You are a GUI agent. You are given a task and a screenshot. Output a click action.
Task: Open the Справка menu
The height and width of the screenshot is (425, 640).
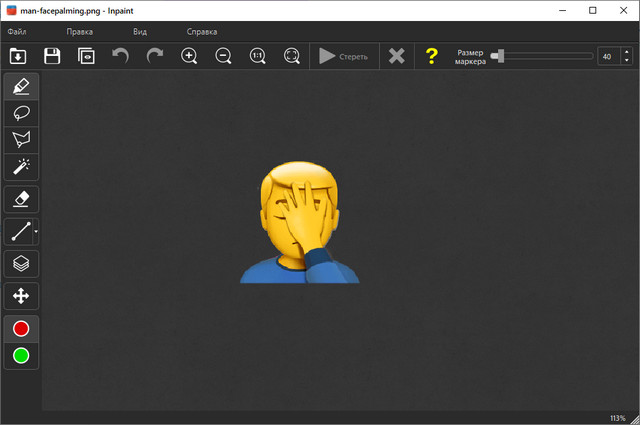[x=201, y=32]
